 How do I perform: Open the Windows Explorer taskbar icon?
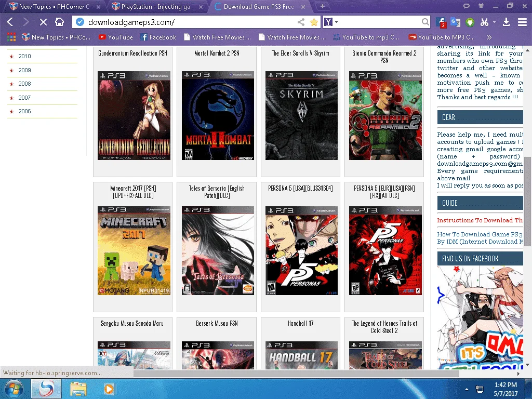[x=78, y=389]
